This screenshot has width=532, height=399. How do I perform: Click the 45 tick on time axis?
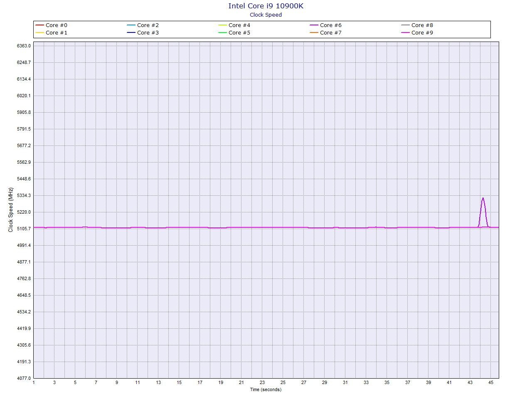tap(491, 382)
